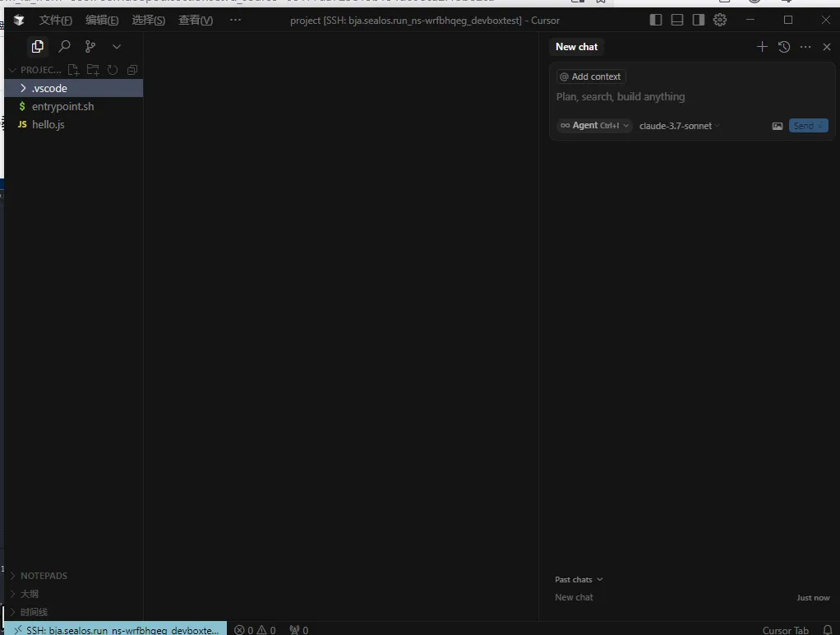Image resolution: width=840 pixels, height=635 pixels.
Task: Open the Search view in the activity bar
Action: tap(63, 47)
